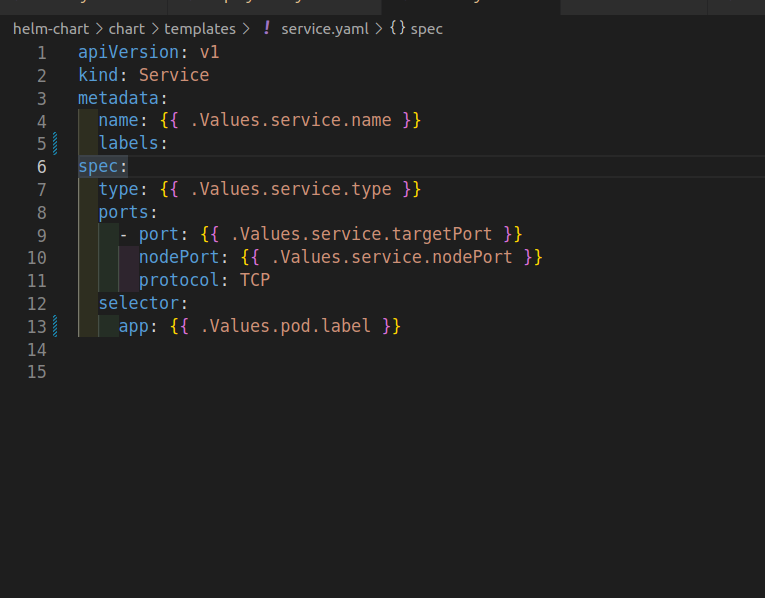765x598 pixels.
Task: Place cursor on metadata key
Action: click(x=119, y=98)
